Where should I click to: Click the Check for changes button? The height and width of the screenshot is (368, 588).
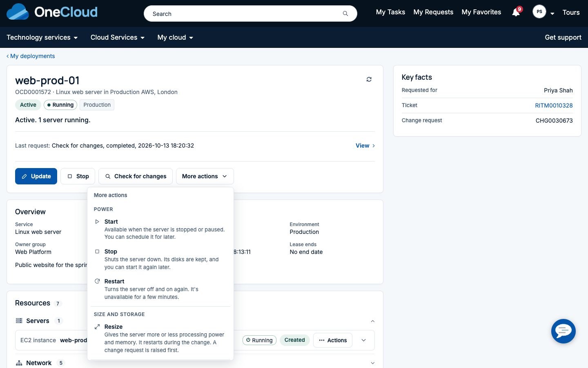tap(136, 176)
